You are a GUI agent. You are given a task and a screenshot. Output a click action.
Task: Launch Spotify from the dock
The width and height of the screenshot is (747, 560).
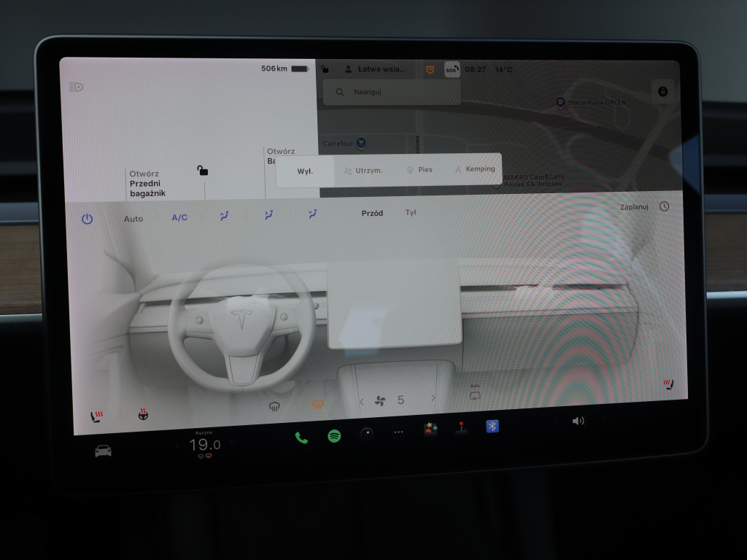[x=334, y=436]
